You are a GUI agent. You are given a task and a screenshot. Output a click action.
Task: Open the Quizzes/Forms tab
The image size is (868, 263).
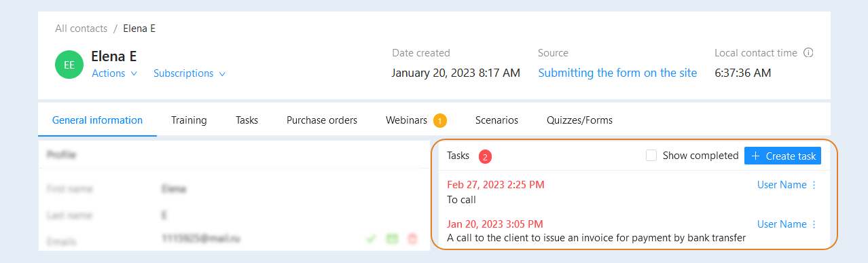(x=579, y=120)
